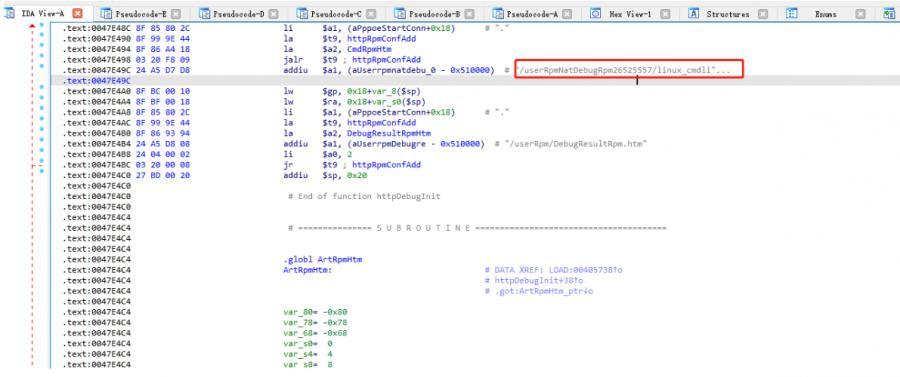Screen dimensions: 900x377
Task: Close the Pseudocode-C tab
Action: (x=372, y=13)
